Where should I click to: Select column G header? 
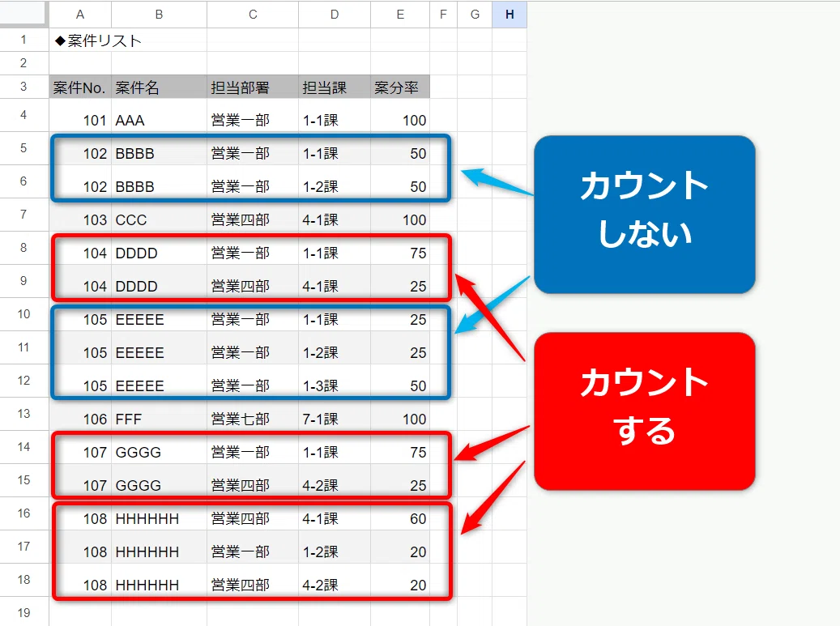475,15
